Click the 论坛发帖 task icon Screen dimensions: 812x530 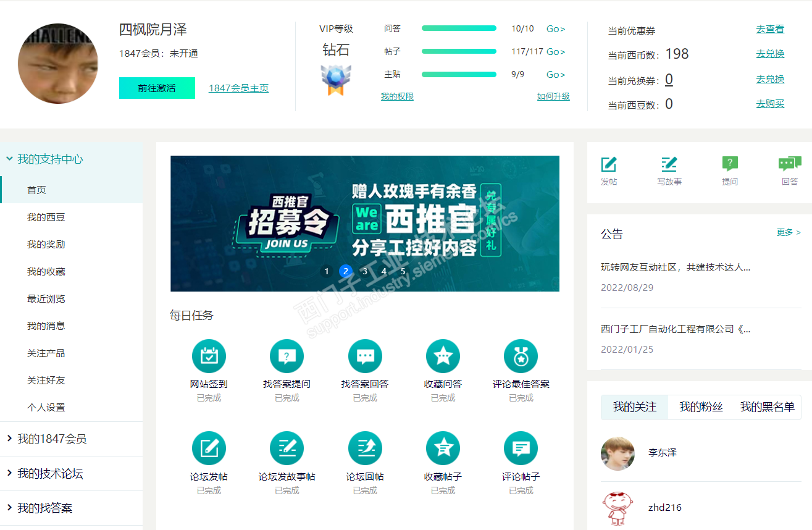(x=209, y=448)
